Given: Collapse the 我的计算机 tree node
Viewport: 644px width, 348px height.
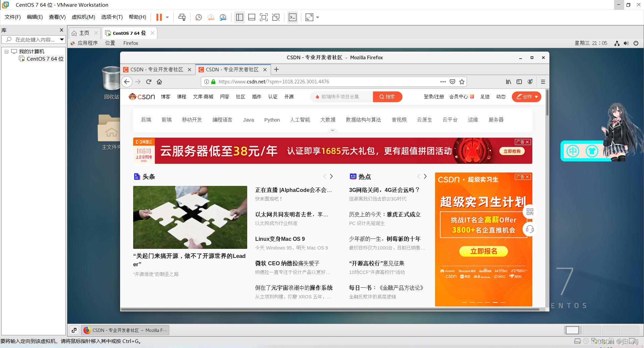Looking at the screenshot, I should pos(6,52).
